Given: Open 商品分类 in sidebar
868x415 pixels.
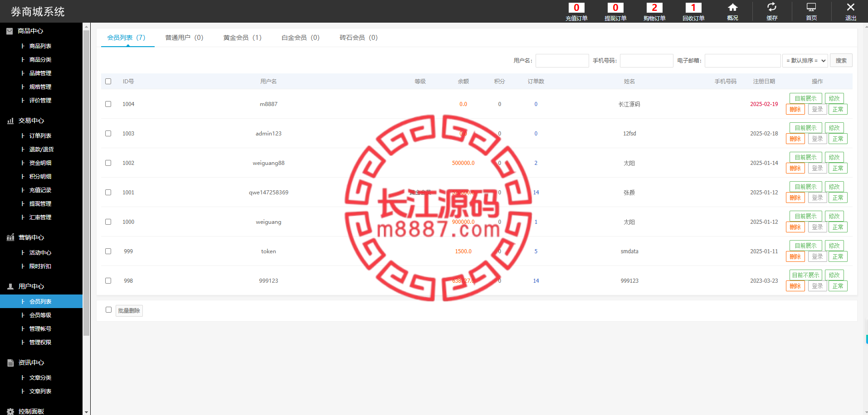Looking at the screenshot, I should [40, 60].
